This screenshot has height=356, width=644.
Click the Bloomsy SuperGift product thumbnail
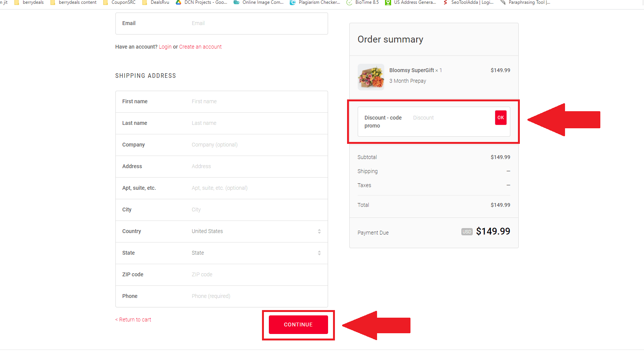[371, 77]
